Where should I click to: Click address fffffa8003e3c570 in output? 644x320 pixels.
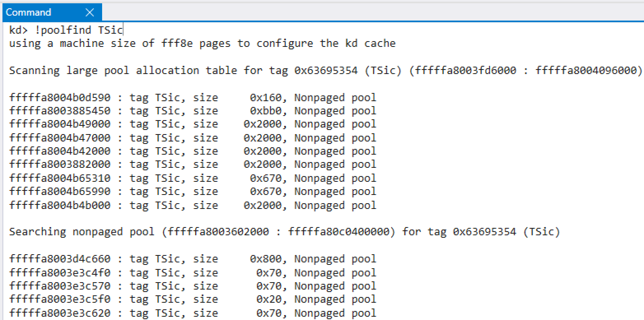pyautogui.click(x=60, y=286)
